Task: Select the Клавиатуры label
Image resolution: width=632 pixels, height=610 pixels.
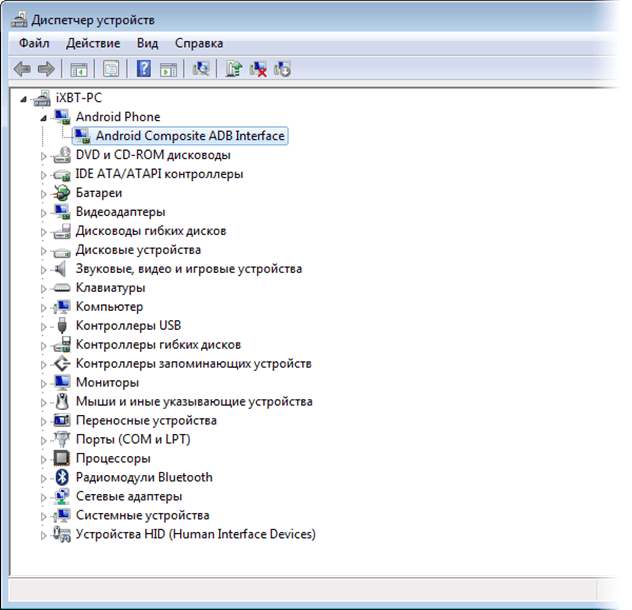Action: pyautogui.click(x=110, y=287)
